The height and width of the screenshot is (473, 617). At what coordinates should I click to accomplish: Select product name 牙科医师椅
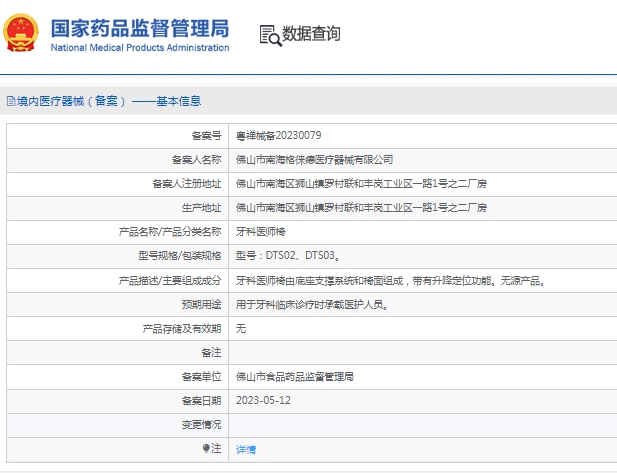coord(260,232)
